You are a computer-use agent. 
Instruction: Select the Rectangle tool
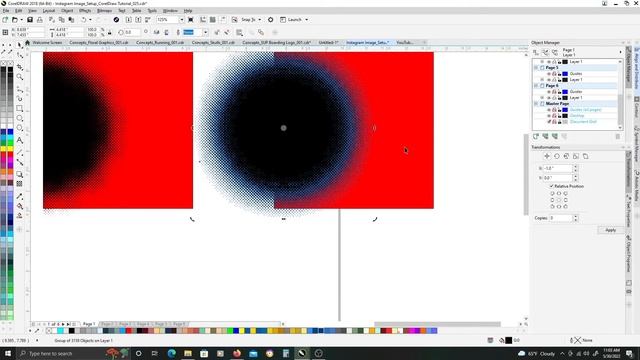(20, 109)
